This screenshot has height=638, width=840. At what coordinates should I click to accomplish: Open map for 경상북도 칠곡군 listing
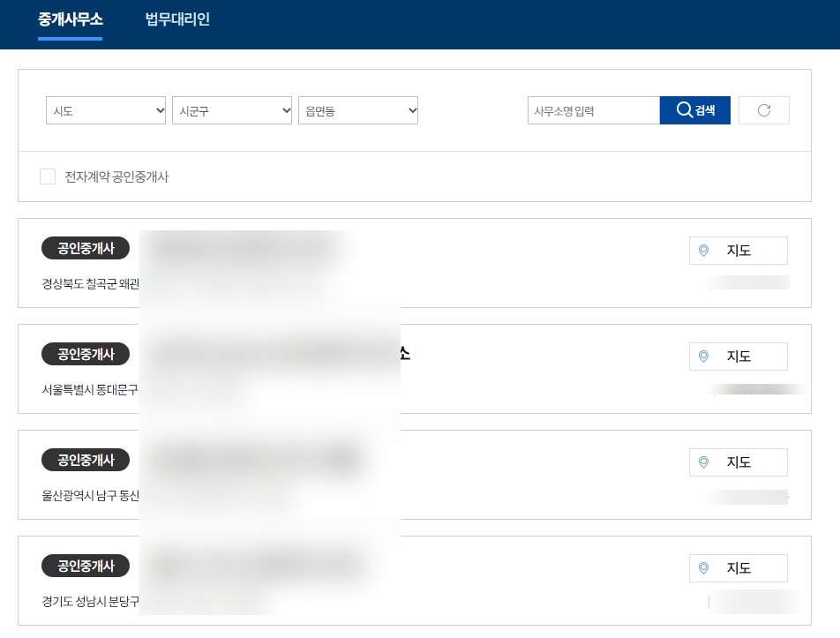pos(739,250)
